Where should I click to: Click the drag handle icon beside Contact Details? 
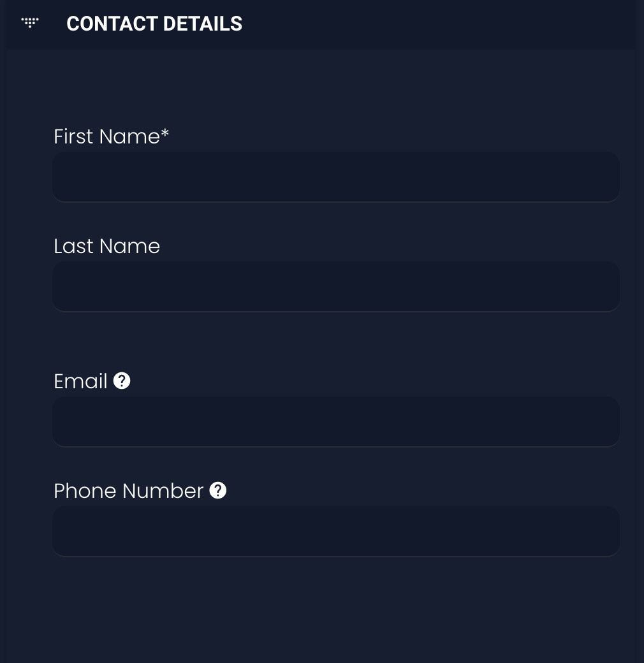click(30, 23)
